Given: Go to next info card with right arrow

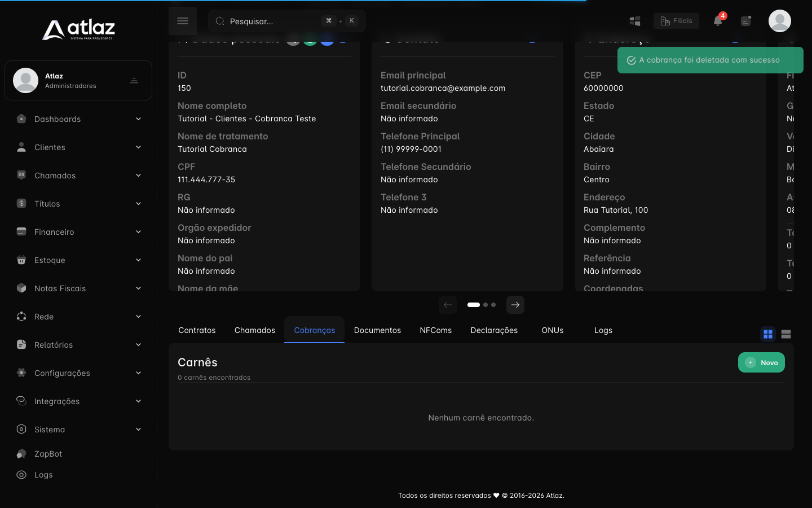Looking at the screenshot, I should pos(515,305).
